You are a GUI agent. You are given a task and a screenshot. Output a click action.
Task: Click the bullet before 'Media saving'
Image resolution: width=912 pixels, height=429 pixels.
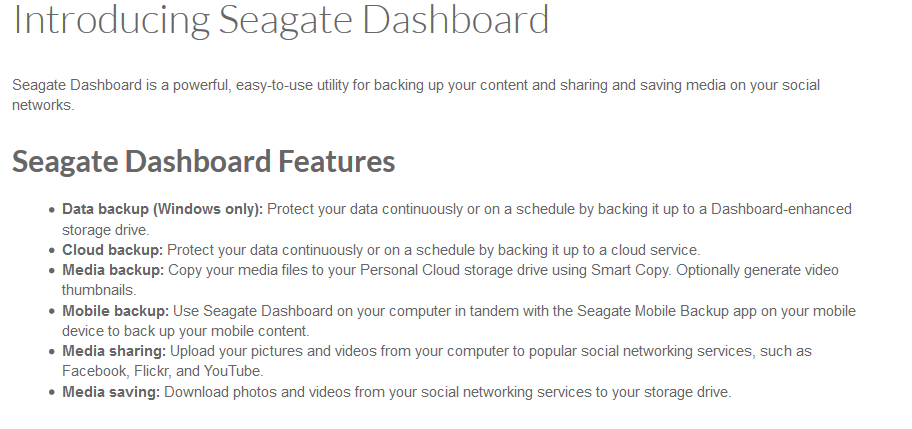52,392
